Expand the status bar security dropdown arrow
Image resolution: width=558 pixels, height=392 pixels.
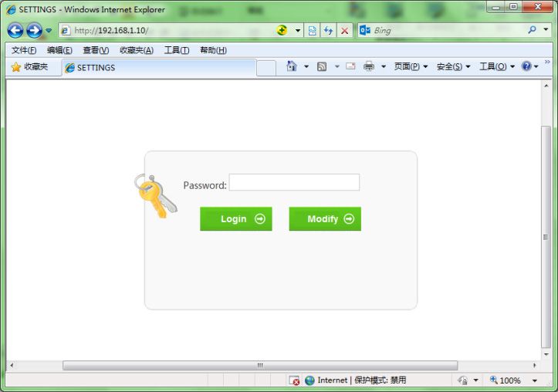[475, 380]
